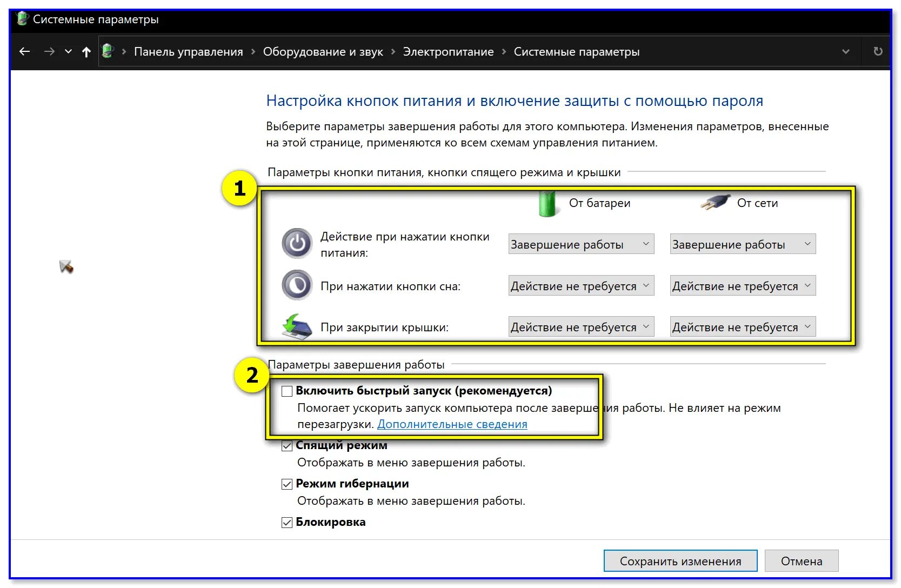Open Дополнительные сведения link
This screenshot has height=588, width=901.
tap(452, 424)
